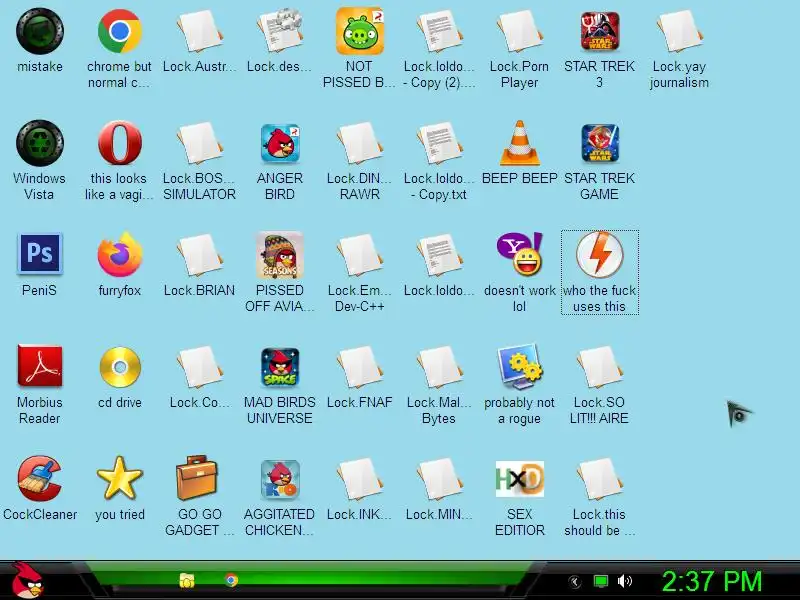Click the green monitor tray icon
The width and height of the screenshot is (800, 600).
(601, 581)
